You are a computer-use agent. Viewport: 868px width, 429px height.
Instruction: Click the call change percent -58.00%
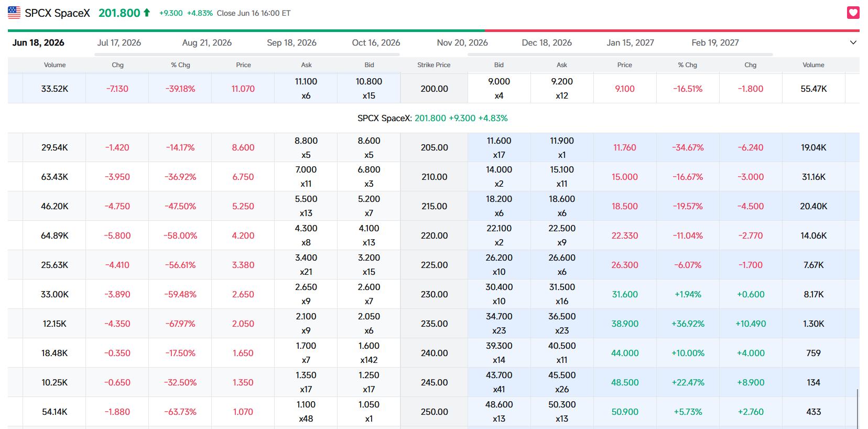[180, 235]
